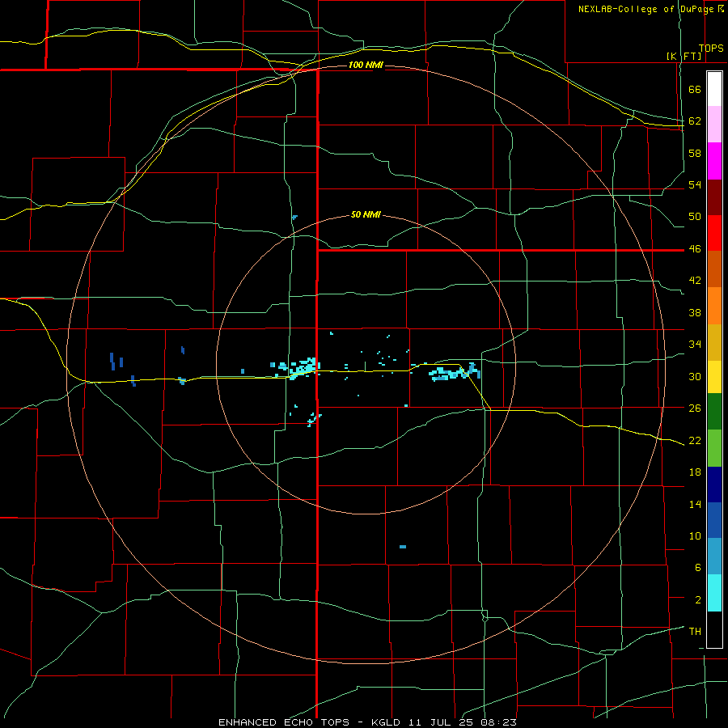The width and height of the screenshot is (728, 728).
Task: Click legend value 30
Action: tap(695, 376)
